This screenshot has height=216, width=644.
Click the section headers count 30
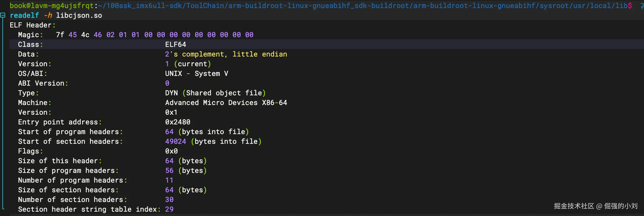[169, 200]
